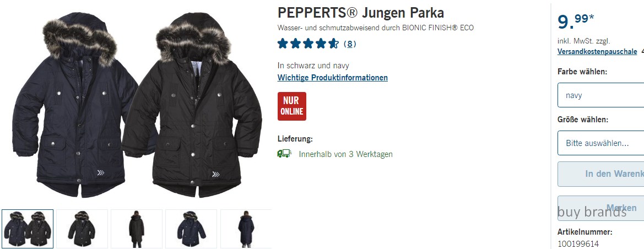The image size is (644, 249).
Task: Click the Merken button
Action: [601, 208]
